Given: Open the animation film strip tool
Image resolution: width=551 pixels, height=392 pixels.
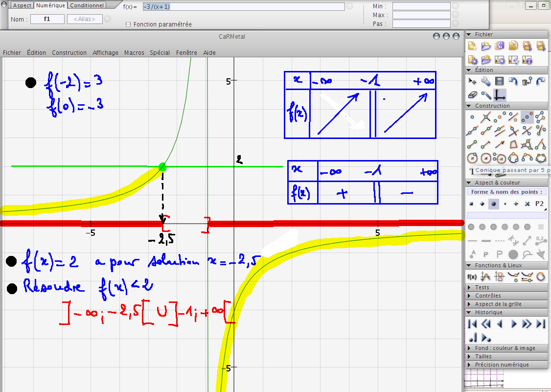Looking at the screenshot, I should [x=499, y=82].
